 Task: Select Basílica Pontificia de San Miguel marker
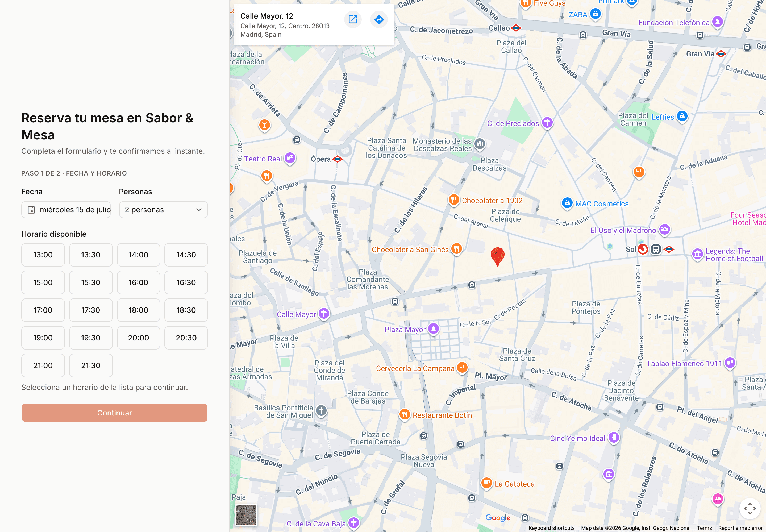tap(321, 411)
